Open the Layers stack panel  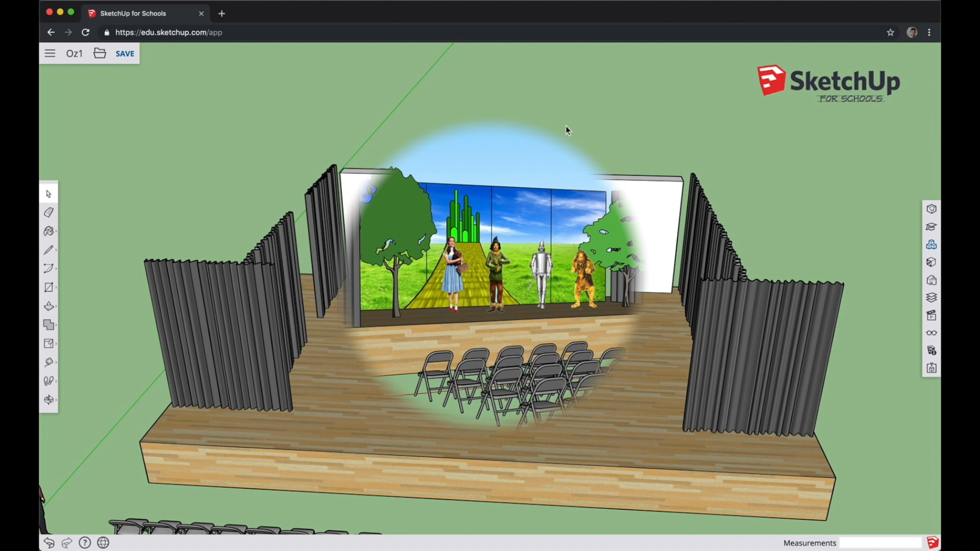pyautogui.click(x=931, y=298)
